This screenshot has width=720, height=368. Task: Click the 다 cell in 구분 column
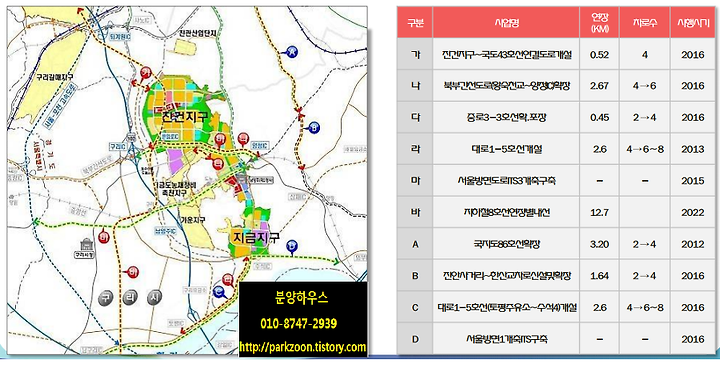click(x=415, y=117)
